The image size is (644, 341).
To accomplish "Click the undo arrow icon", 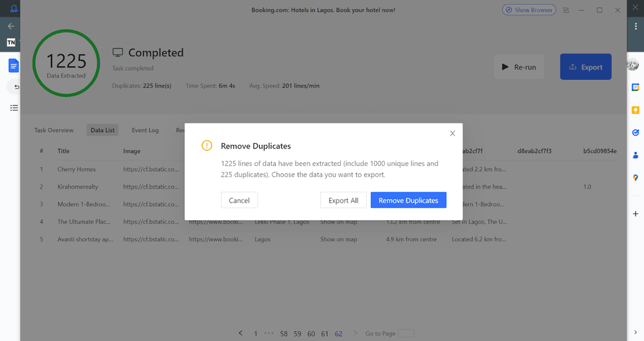I will coord(17,87).
